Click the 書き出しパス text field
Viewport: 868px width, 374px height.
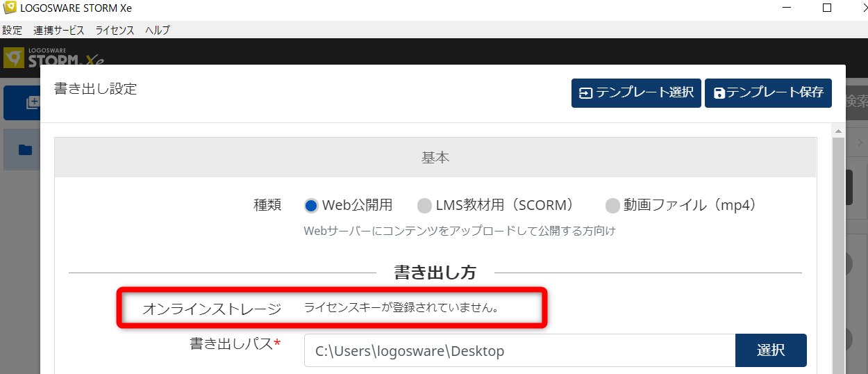[519, 350]
